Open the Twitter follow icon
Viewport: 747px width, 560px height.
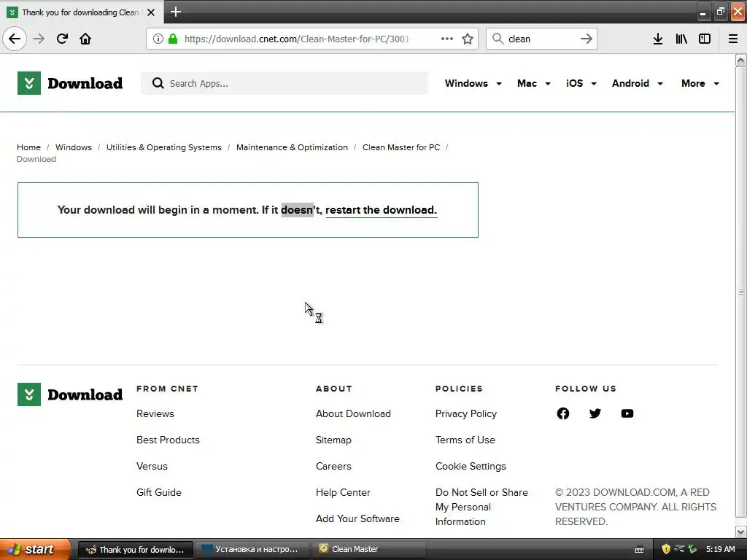pos(595,413)
